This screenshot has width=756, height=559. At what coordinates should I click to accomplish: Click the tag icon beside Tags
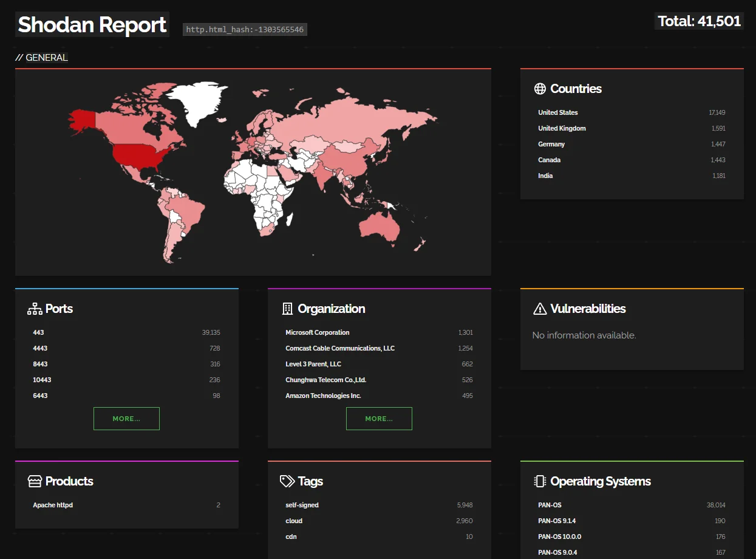pos(287,481)
